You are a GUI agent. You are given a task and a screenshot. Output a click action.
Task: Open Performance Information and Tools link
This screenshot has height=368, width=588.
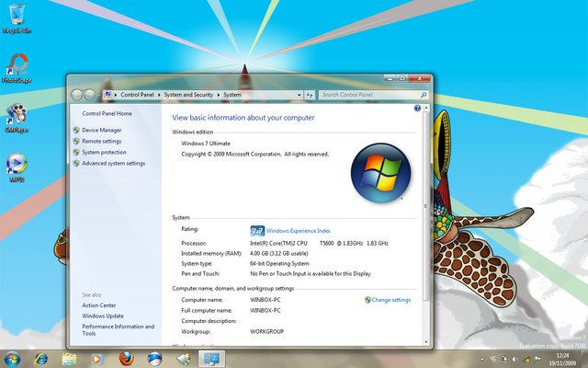click(x=119, y=329)
